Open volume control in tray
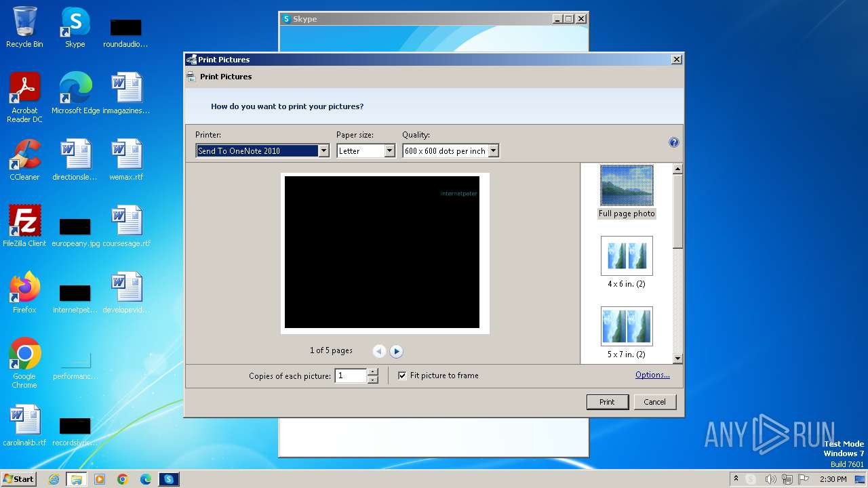The width and height of the screenshot is (868, 488). [770, 479]
